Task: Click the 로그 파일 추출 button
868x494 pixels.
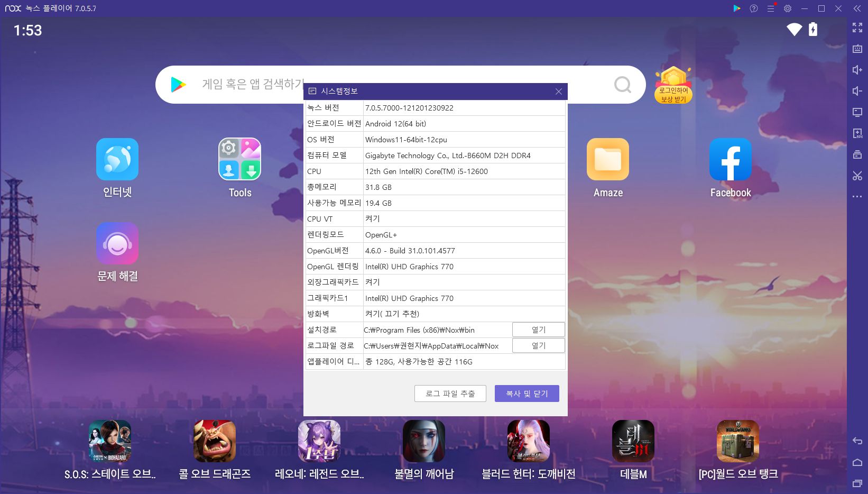Action: [450, 394]
